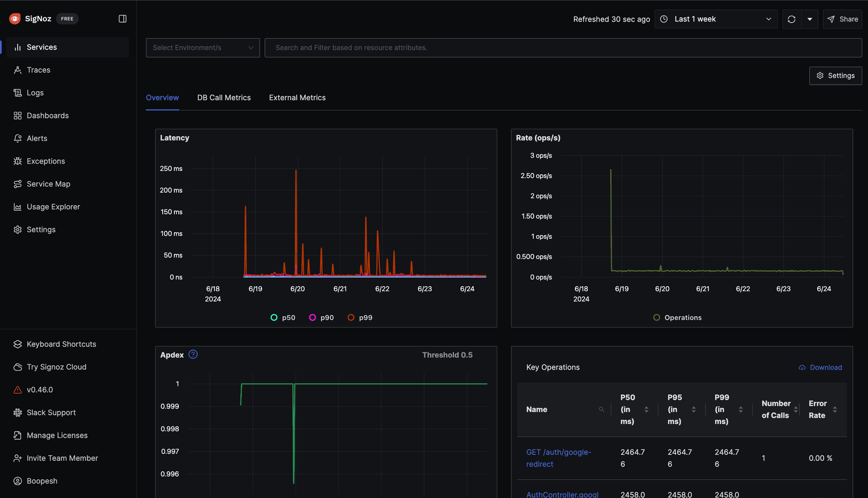The height and width of the screenshot is (498, 868).
Task: Click the sidebar Settings gear icon
Action: pos(17,229)
